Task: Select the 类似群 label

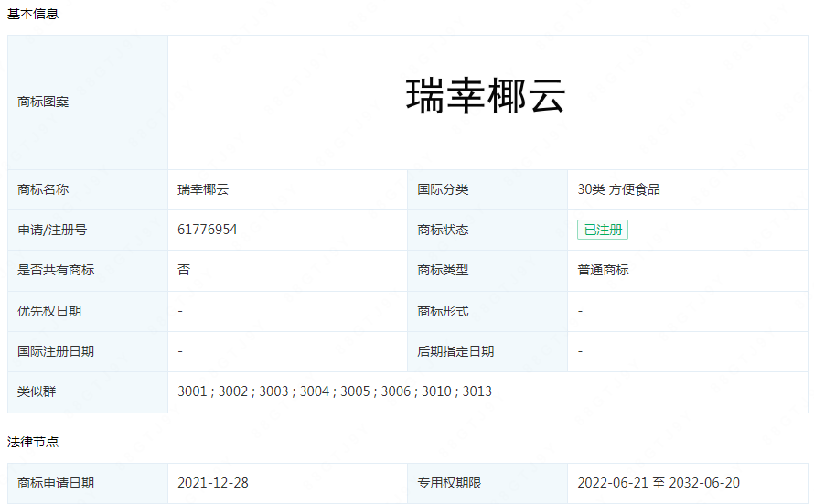Action: tap(37, 391)
